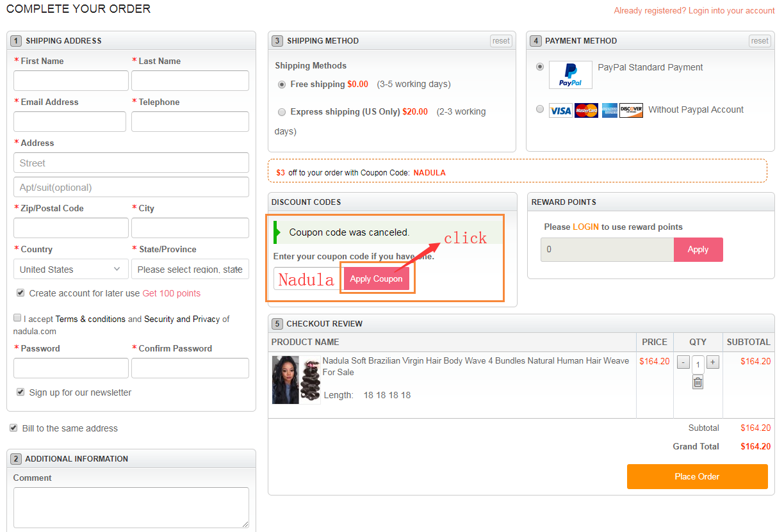Click the Apply Coupon button
This screenshot has height=532, width=784.
pos(377,278)
